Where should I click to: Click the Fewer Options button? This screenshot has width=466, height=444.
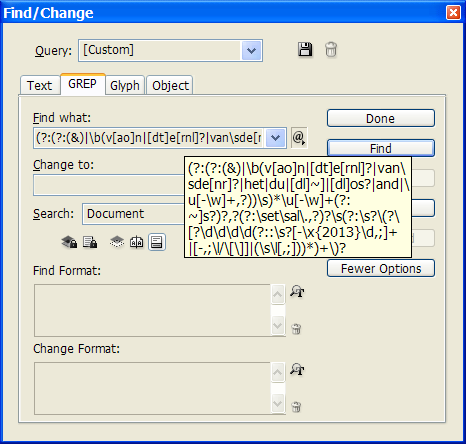[x=381, y=268]
